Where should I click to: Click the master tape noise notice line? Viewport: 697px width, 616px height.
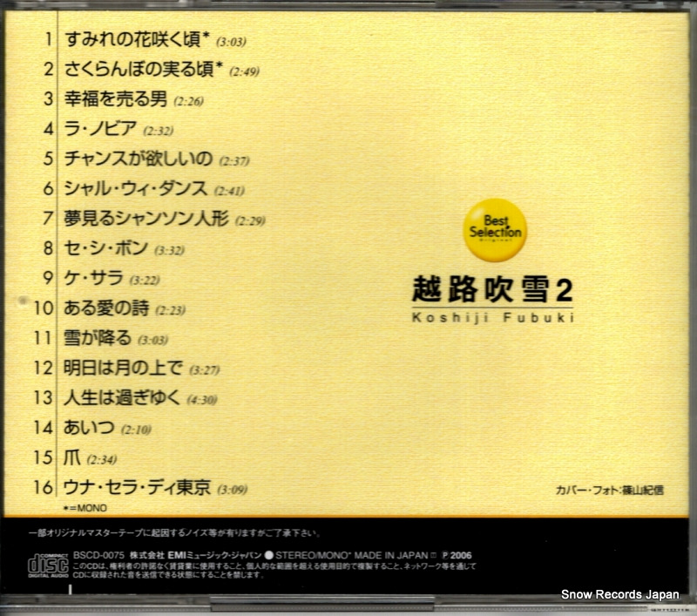click(x=173, y=532)
